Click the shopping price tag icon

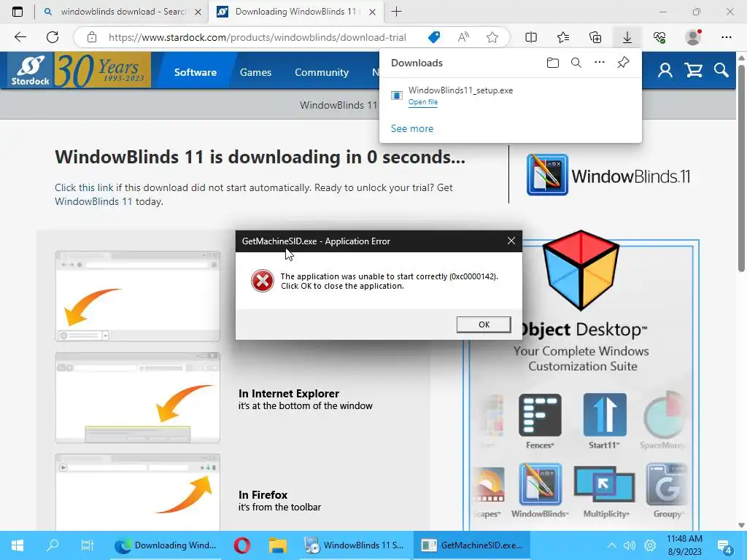point(434,37)
